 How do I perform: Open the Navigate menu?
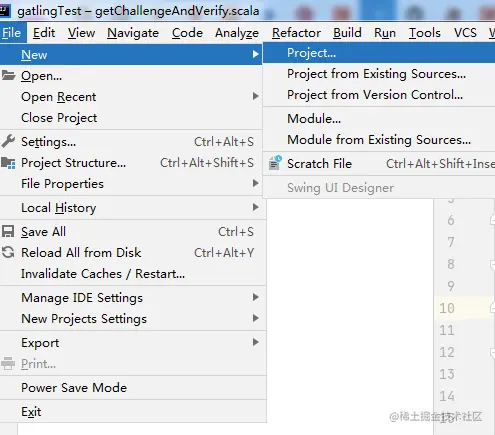click(133, 33)
